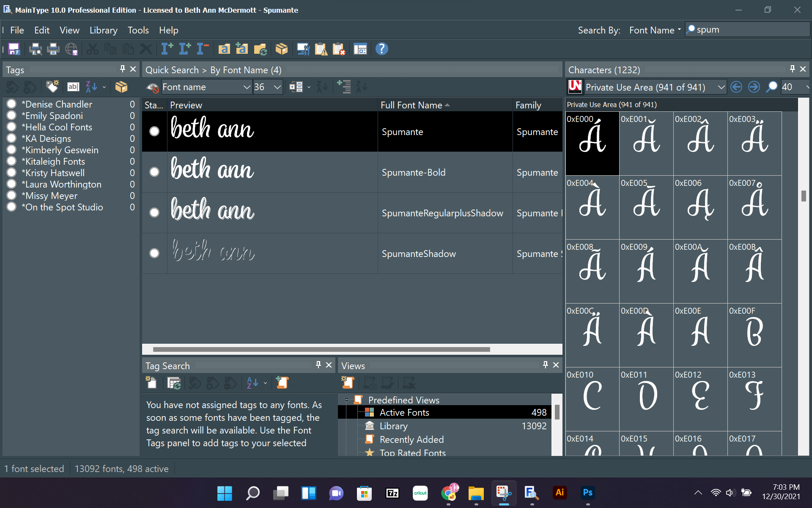Screen dimensions: 812x508
Task: Click the Unicode block icon in Characters panel
Action: [x=575, y=87]
